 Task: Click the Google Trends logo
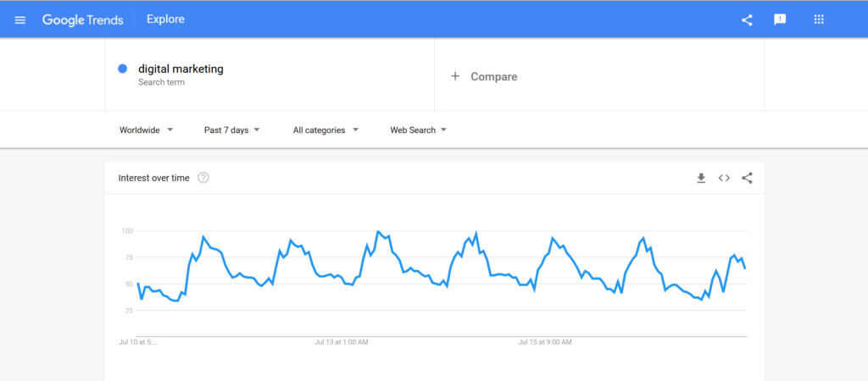coord(82,20)
